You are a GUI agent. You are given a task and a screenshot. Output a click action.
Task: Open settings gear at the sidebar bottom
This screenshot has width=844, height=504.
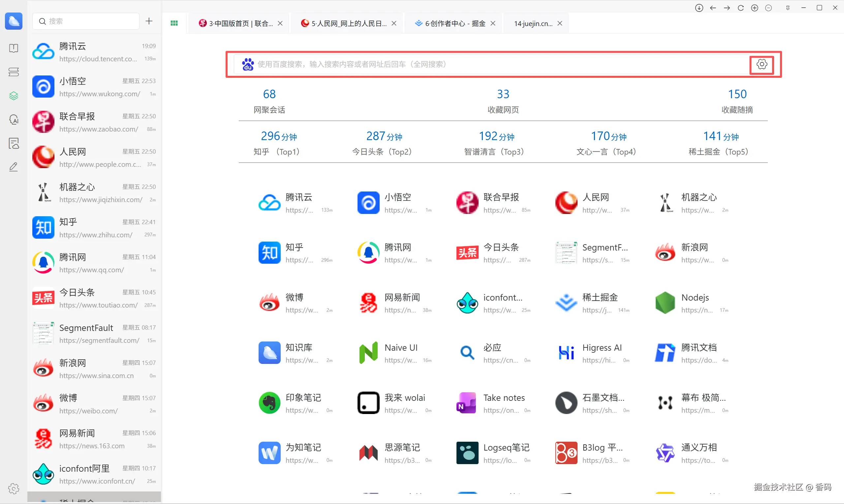tap(14, 489)
